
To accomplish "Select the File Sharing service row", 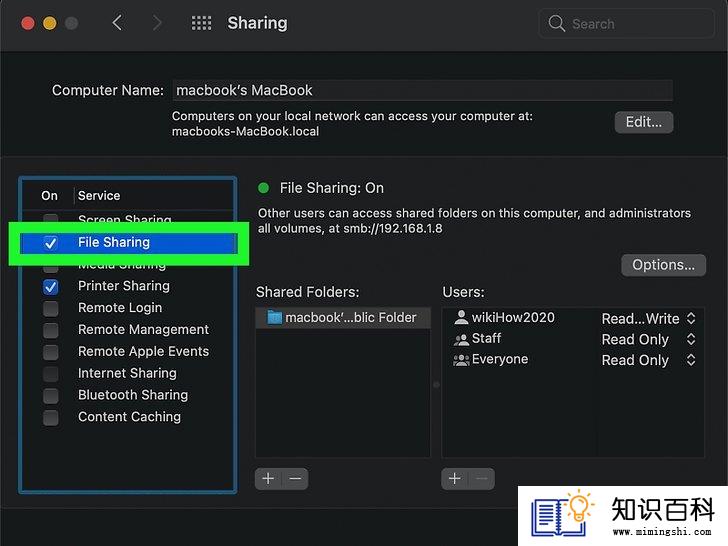I will (128, 243).
